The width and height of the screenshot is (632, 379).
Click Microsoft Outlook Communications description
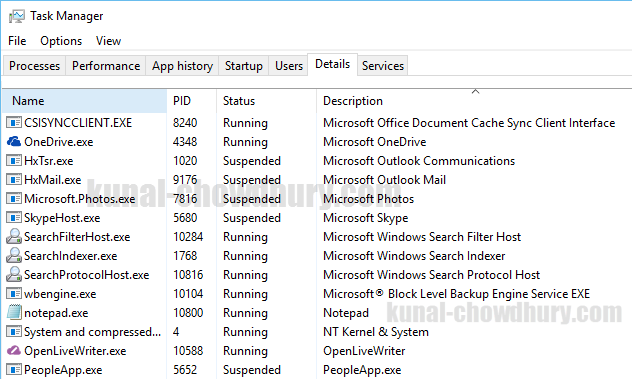(419, 161)
